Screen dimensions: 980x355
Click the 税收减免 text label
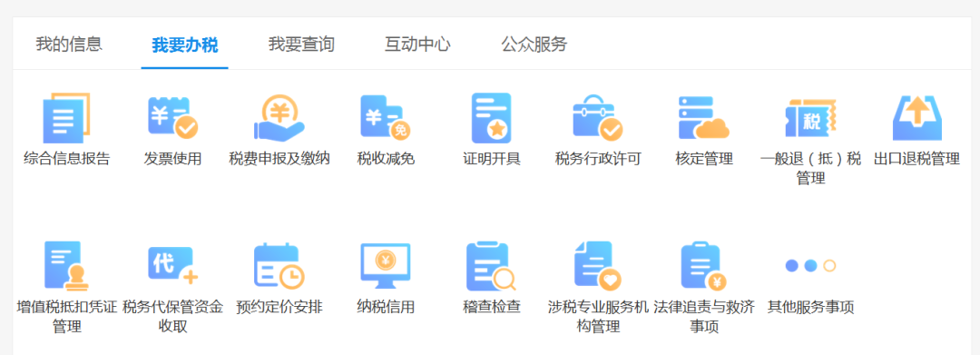click(386, 159)
